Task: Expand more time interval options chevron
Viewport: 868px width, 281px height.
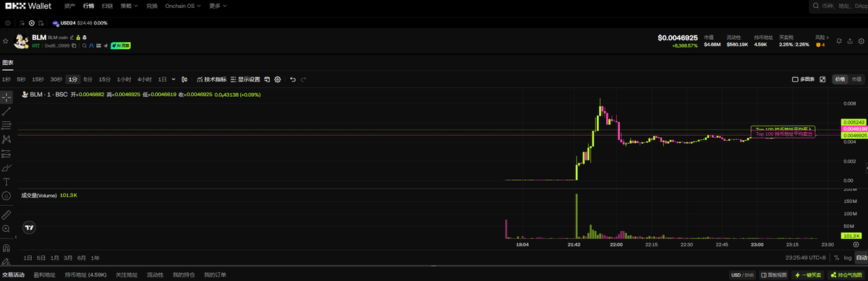Action: pos(174,79)
